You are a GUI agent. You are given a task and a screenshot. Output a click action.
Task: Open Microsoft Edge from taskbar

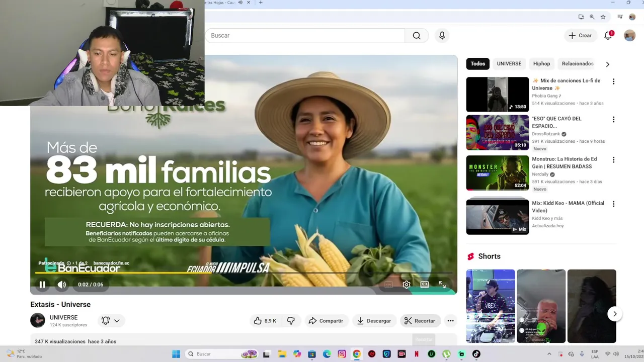327,354
